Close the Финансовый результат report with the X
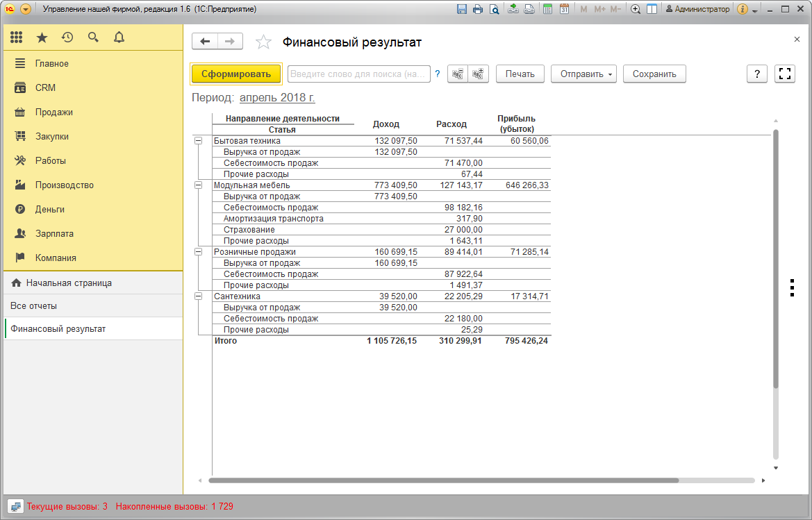This screenshot has height=520, width=812. 797,40
